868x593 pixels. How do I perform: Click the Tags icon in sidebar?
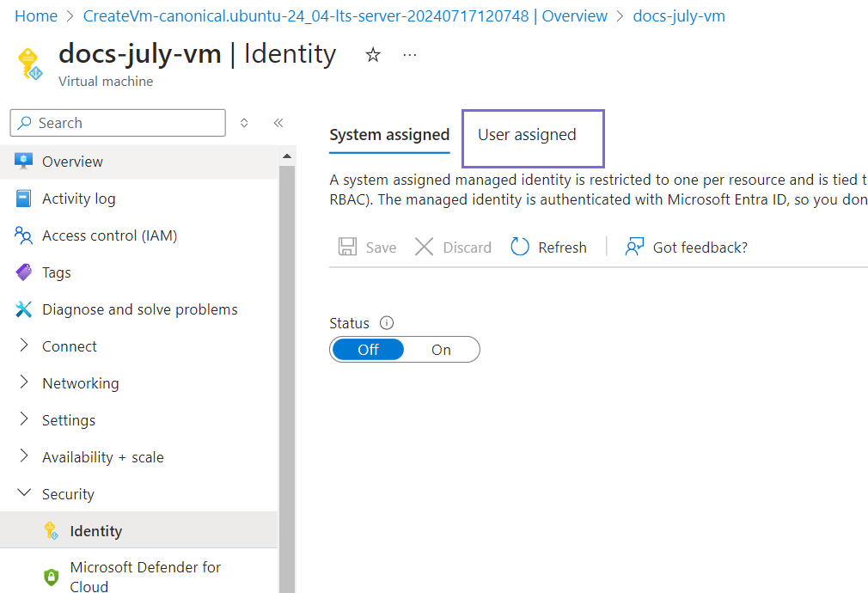coord(24,272)
